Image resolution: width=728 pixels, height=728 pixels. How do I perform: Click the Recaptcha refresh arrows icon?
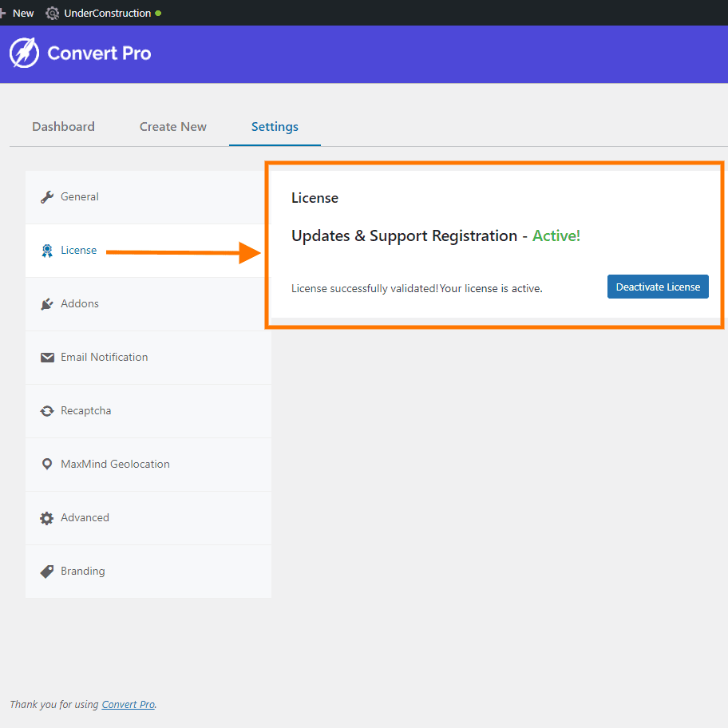tap(47, 411)
